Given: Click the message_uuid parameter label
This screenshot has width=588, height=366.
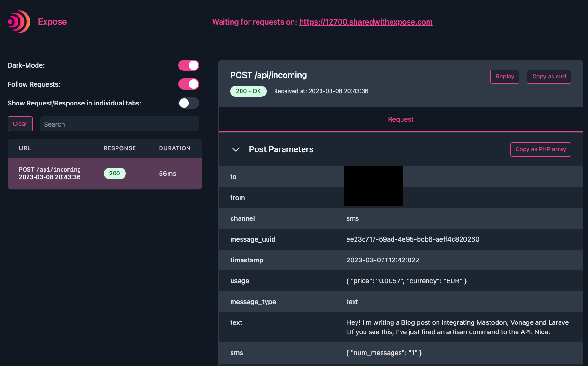Looking at the screenshot, I should tap(253, 239).
